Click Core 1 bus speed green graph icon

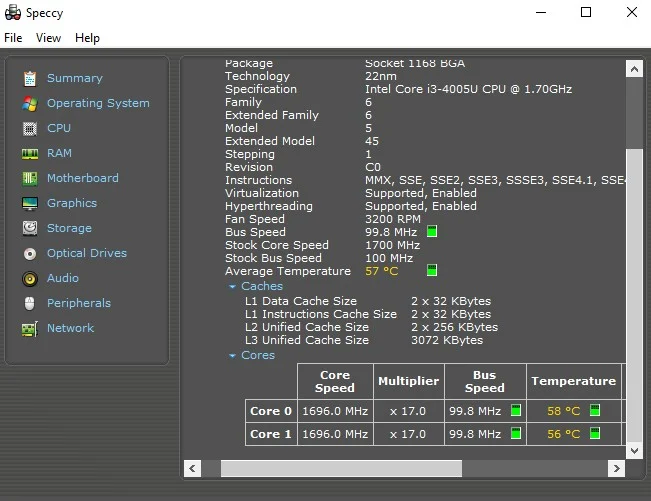point(516,433)
